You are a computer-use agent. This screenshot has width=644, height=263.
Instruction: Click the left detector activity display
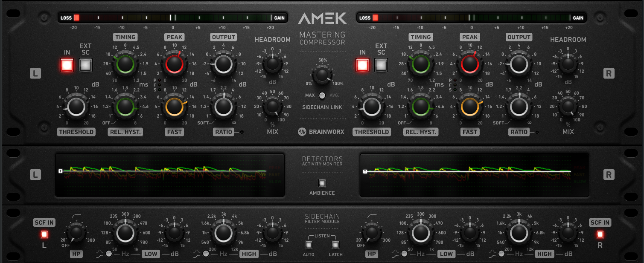tap(170, 175)
